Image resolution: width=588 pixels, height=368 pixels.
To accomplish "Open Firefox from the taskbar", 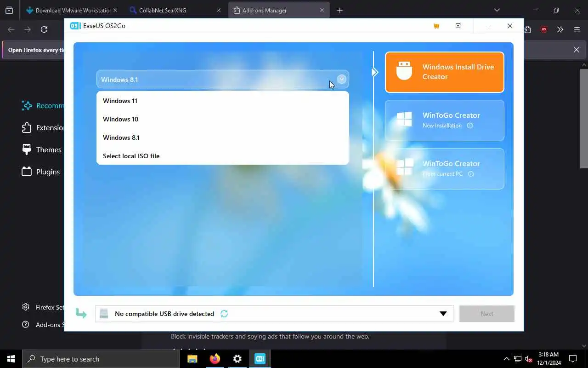I will click(215, 359).
